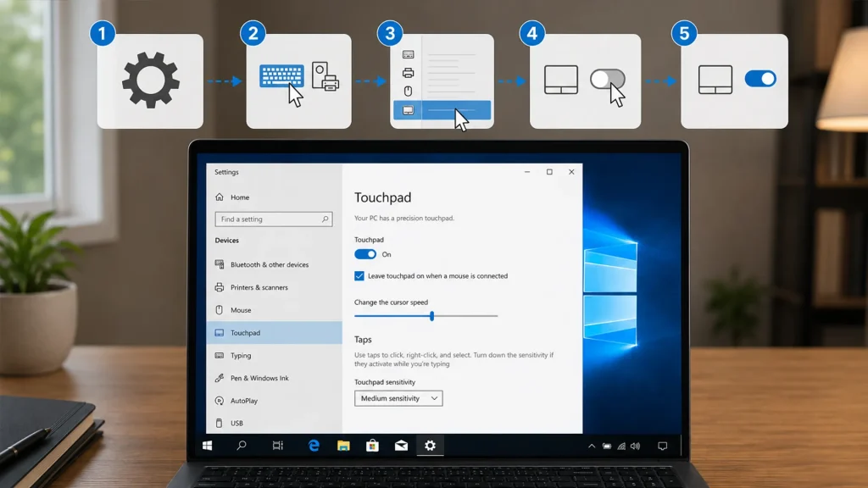Click the pen icon in the sidebar

pyautogui.click(x=220, y=378)
